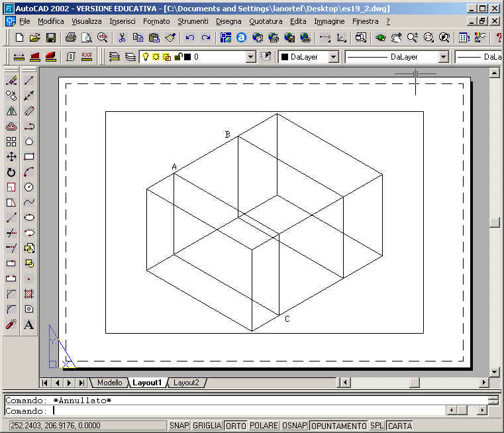Toggle OSNAP object snap
This screenshot has height=433, width=504.
tap(295, 426)
